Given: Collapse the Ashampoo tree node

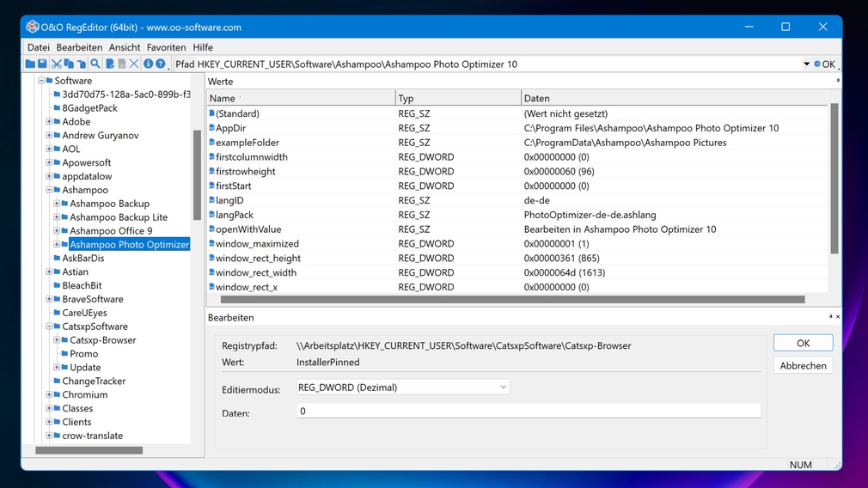Looking at the screenshot, I should coord(49,190).
